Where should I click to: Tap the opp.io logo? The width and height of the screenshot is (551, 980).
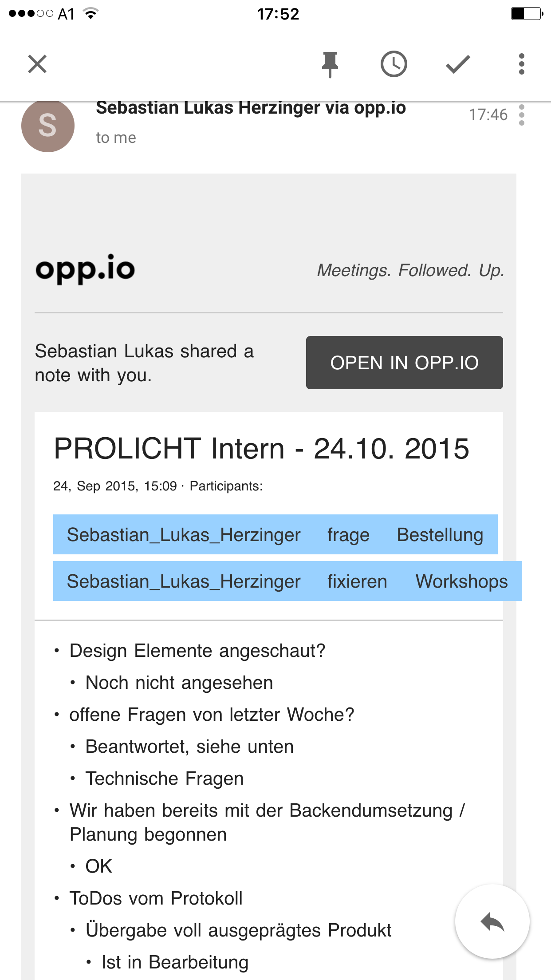(85, 269)
